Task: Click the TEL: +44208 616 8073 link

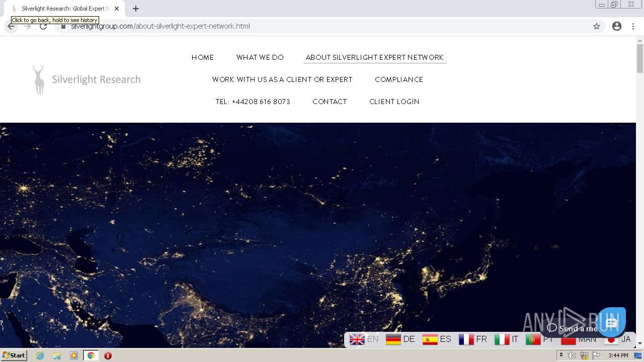Action: [x=253, y=102]
